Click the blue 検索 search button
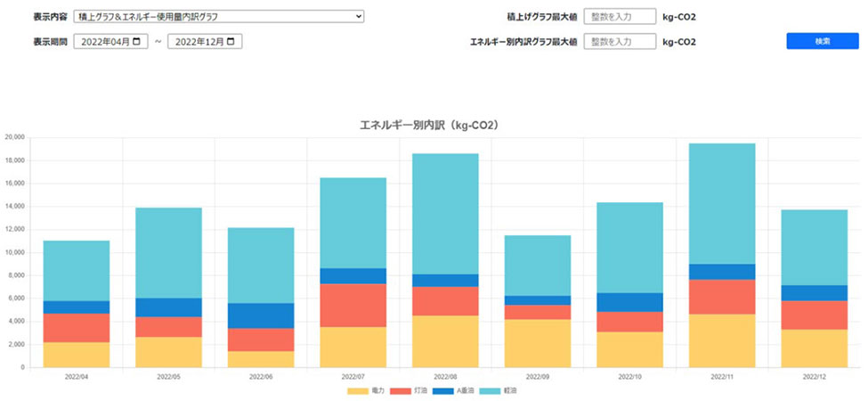 pos(823,41)
